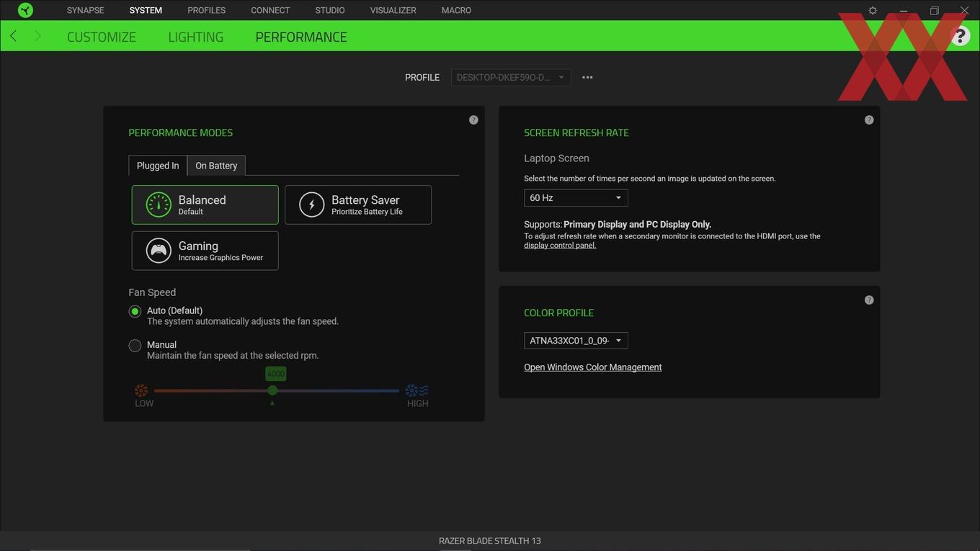The width and height of the screenshot is (980, 551).
Task: Click the low fan speed icon
Action: point(141,390)
